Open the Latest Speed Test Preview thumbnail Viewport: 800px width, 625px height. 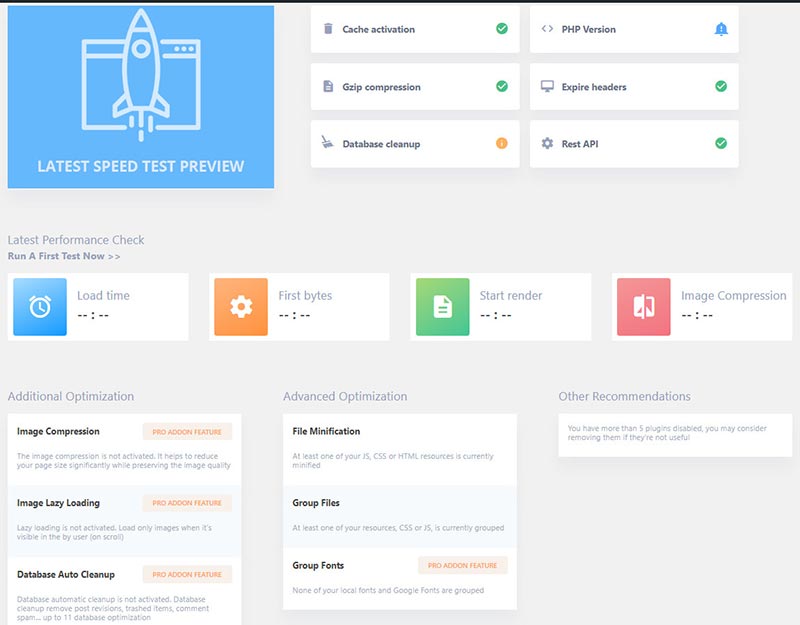(141, 97)
